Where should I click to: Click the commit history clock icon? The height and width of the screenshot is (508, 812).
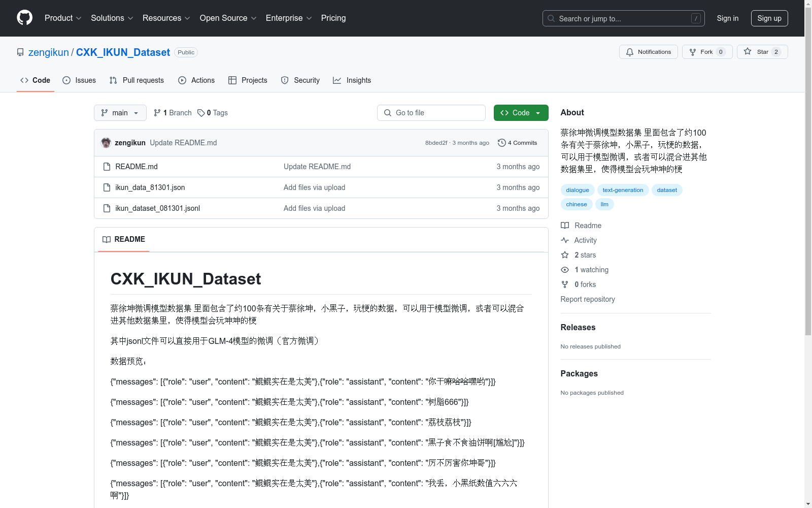[502, 143]
